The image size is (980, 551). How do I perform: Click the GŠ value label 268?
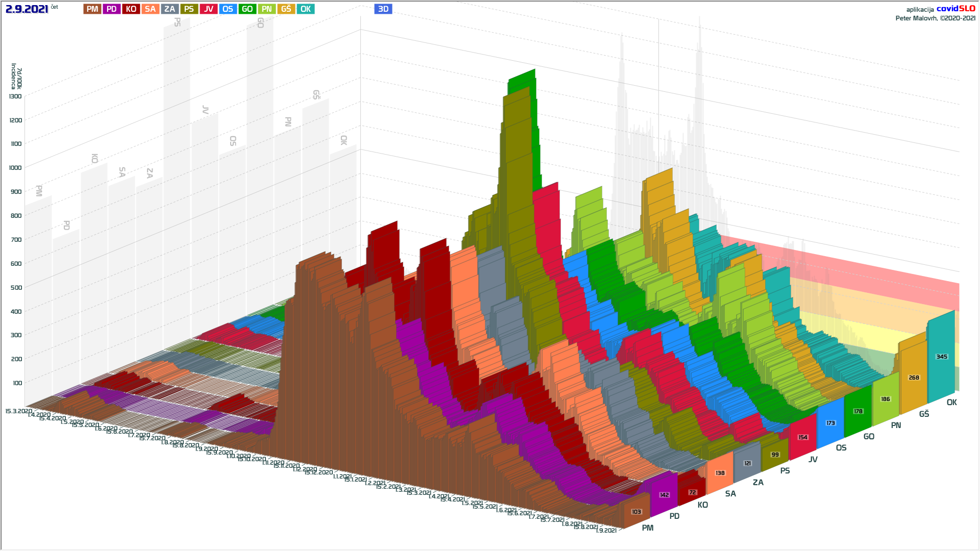[x=914, y=378]
